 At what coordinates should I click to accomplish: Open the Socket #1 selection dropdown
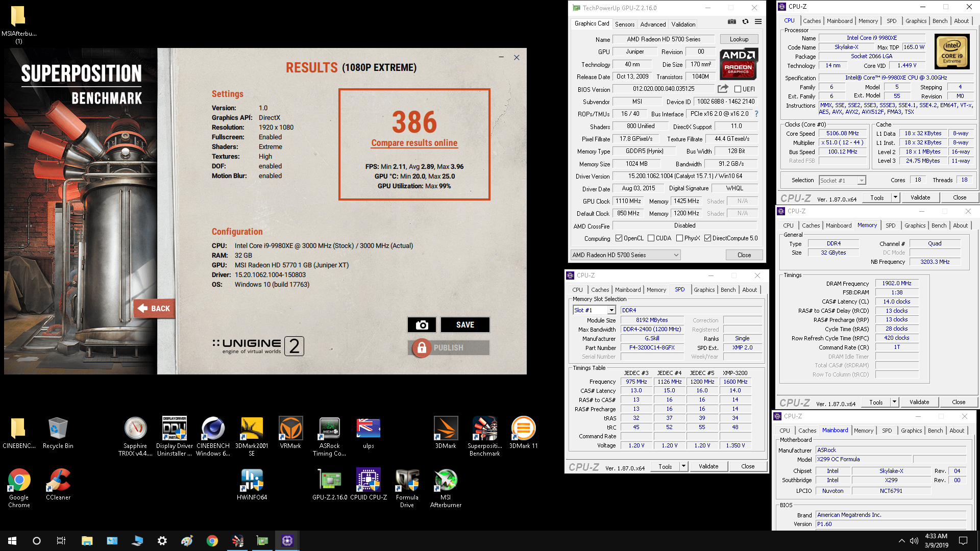click(842, 180)
